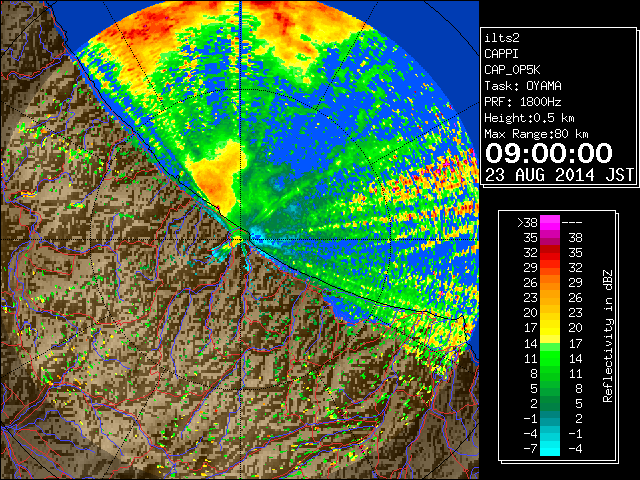Click the 'ilts2' label in info panel
This screenshot has width=640, height=480.
502,38
